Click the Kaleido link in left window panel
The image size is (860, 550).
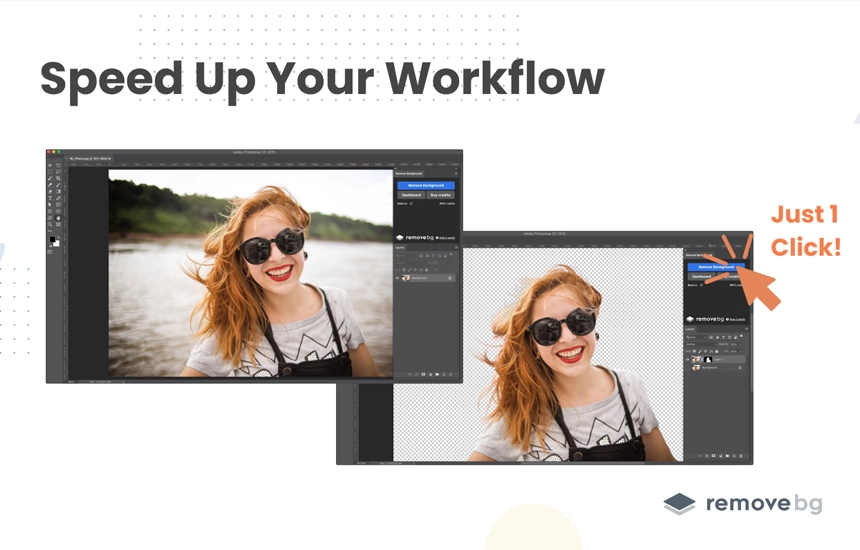tap(445, 237)
